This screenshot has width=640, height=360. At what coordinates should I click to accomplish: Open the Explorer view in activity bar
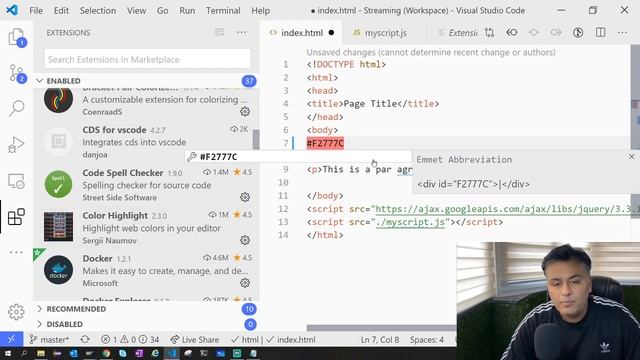[16, 37]
